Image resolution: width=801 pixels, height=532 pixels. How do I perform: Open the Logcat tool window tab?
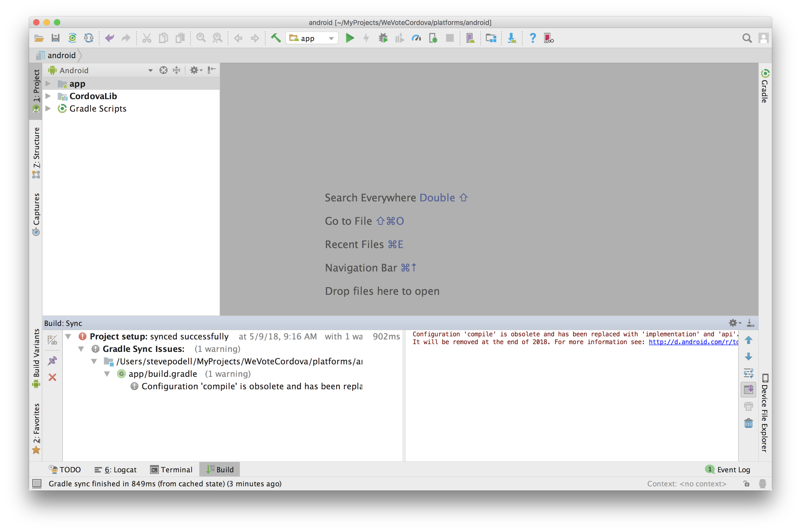point(115,469)
